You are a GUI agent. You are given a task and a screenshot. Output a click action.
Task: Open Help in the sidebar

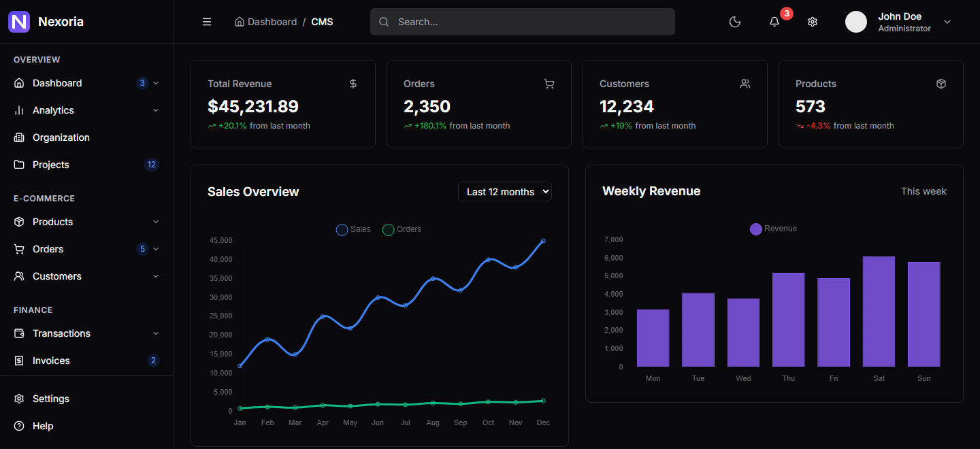(x=86, y=426)
